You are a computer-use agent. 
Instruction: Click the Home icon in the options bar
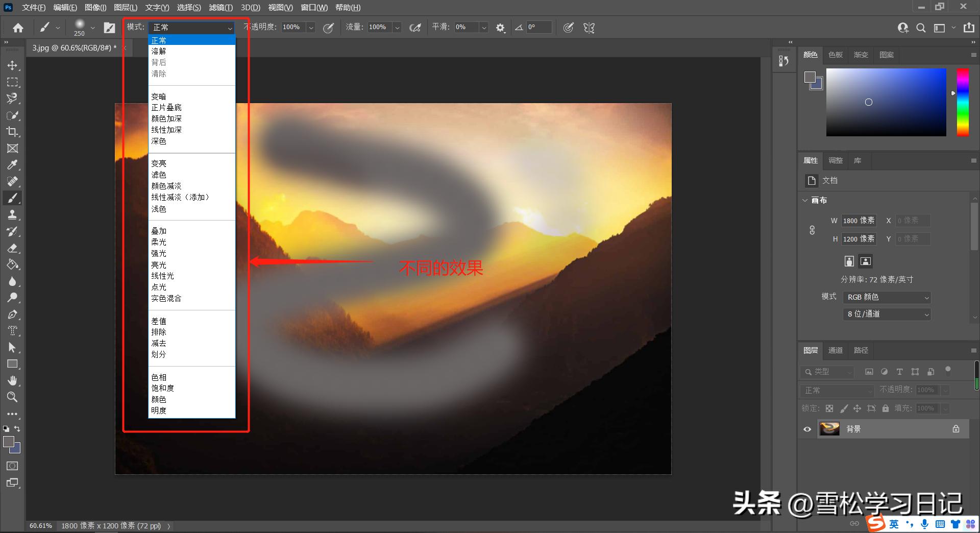pyautogui.click(x=18, y=28)
